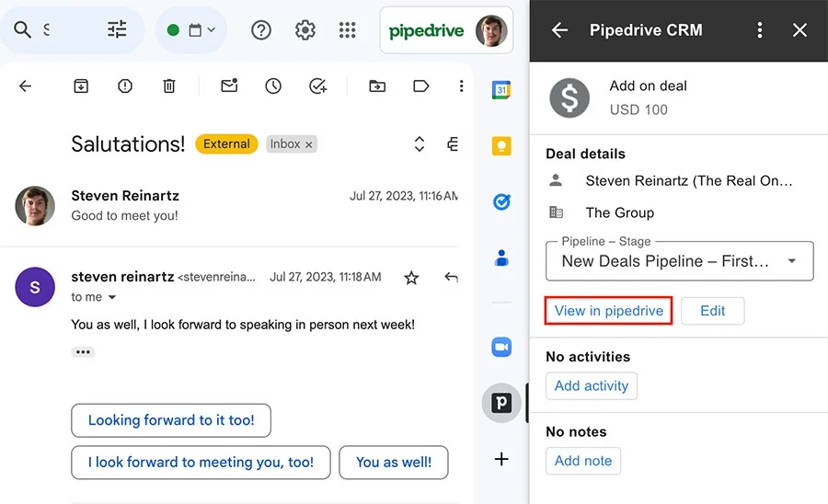Show trimmed content ellipsis
The width and height of the screenshot is (828, 504).
point(83,352)
